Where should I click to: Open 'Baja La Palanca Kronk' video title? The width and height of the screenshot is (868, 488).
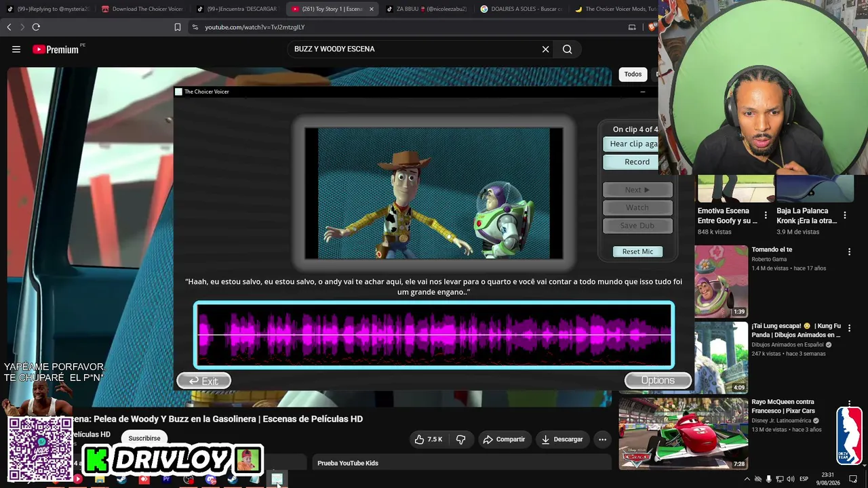[x=807, y=216]
